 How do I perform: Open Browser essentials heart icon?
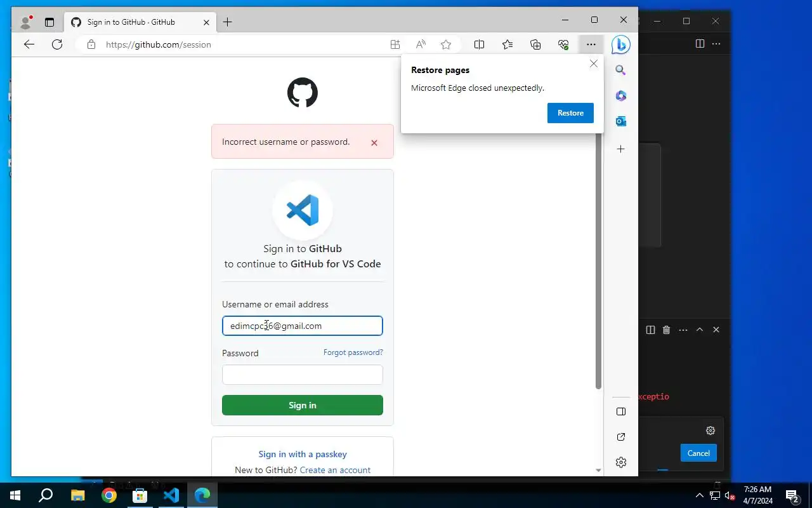tap(563, 44)
